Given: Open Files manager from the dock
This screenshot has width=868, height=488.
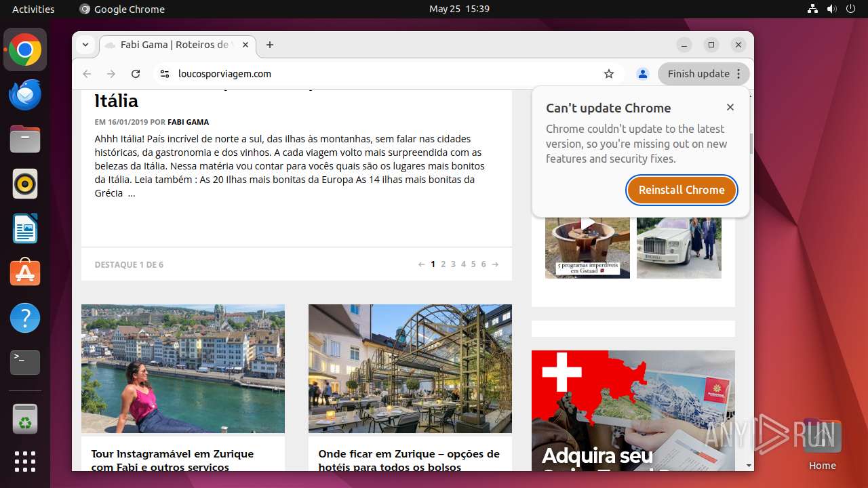Looking at the screenshot, I should (x=25, y=139).
